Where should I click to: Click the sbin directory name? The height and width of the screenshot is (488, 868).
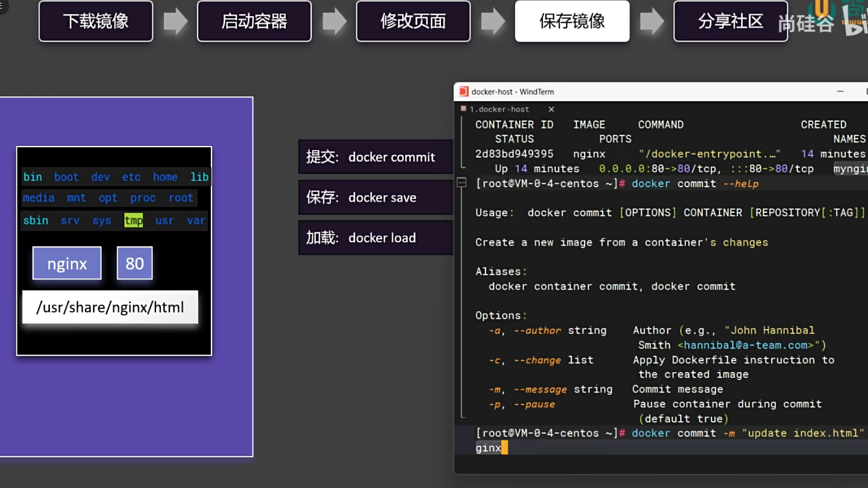(36, 220)
